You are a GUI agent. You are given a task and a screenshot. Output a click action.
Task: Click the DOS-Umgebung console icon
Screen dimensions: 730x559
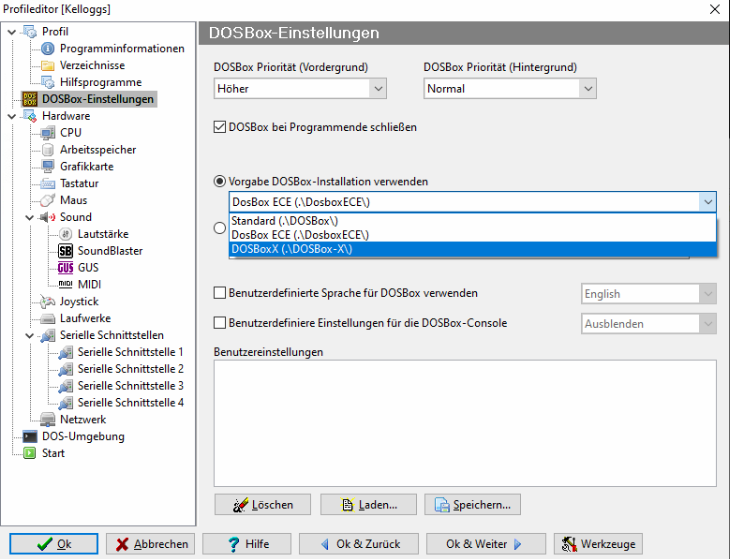[30, 437]
